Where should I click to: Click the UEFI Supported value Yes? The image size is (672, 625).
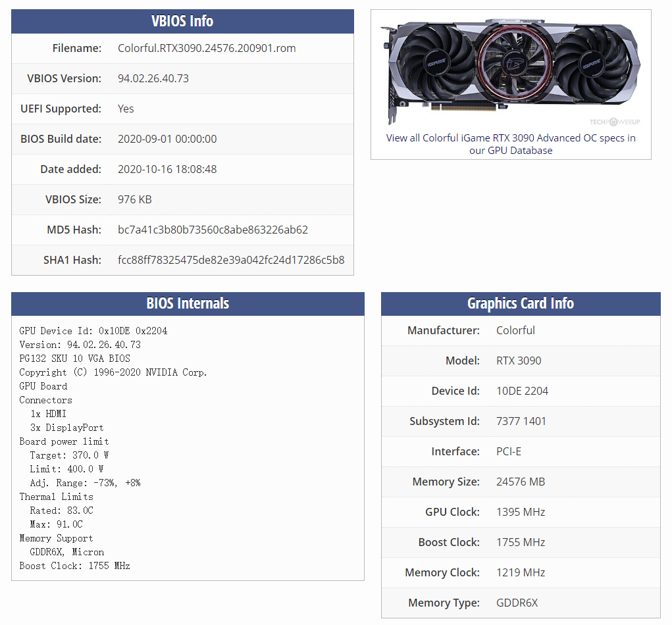pyautogui.click(x=126, y=109)
